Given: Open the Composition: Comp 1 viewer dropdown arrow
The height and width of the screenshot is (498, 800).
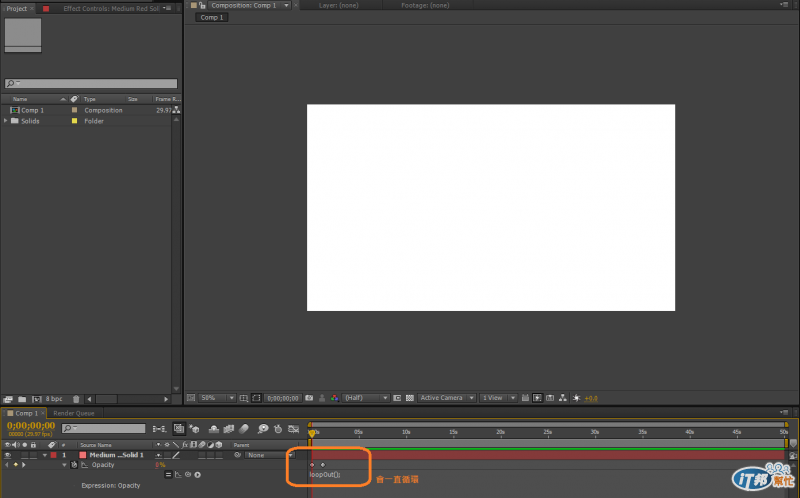Looking at the screenshot, I should 286,5.
